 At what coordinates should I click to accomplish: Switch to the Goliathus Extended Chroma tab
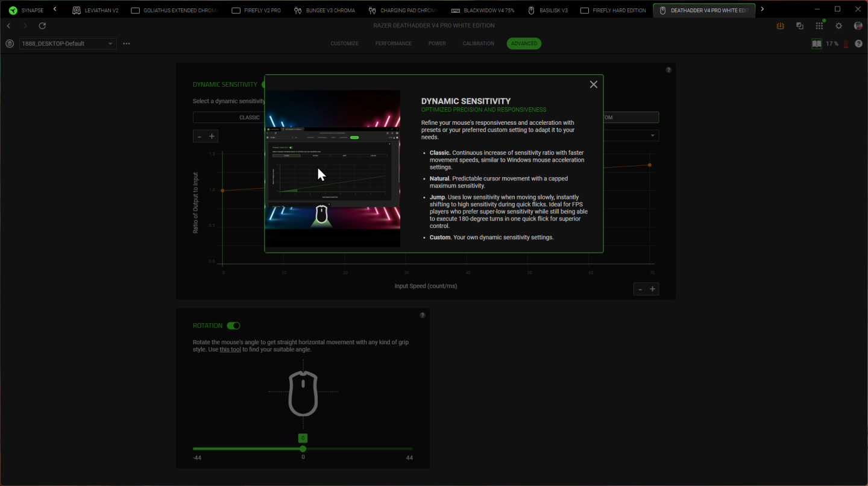(174, 10)
